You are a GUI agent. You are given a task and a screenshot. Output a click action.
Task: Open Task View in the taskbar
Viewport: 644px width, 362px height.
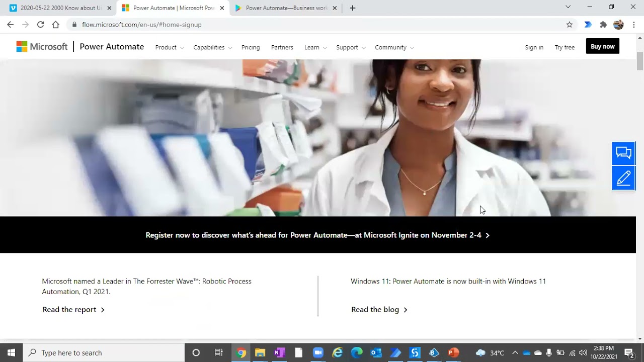(218, 352)
